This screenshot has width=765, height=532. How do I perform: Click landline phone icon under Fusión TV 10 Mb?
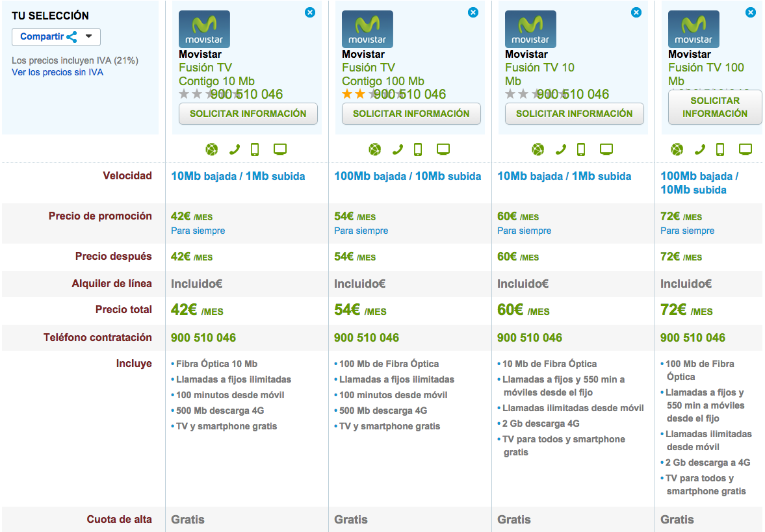click(561, 149)
